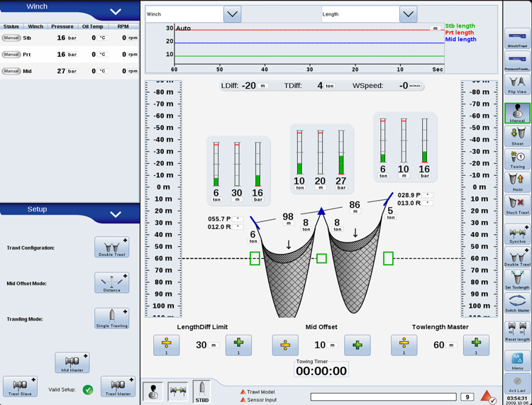Viewport: 532px width, 405px height.
Task: Click the Mid Master winch button
Action: [72, 362]
